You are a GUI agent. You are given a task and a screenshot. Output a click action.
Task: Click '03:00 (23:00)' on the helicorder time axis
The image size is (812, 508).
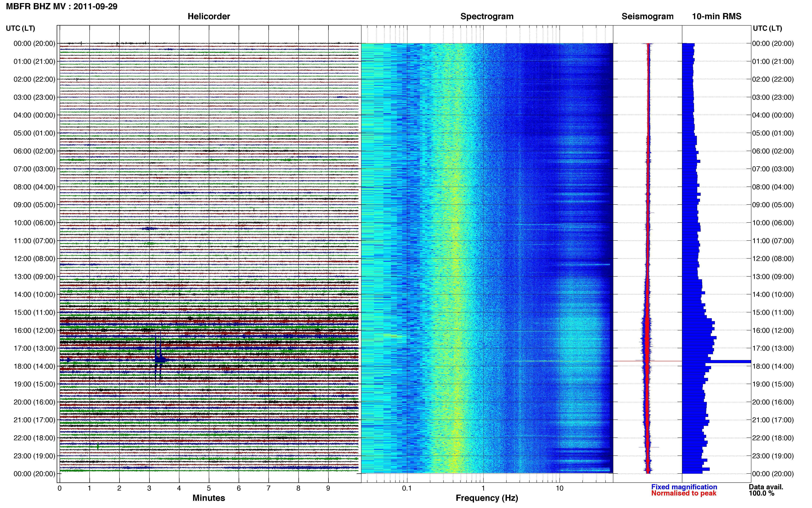click(x=34, y=97)
